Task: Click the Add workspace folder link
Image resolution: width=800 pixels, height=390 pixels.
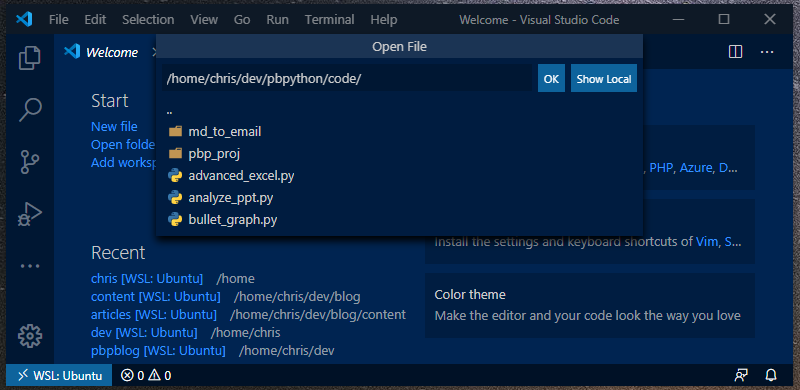Action: click(123, 163)
